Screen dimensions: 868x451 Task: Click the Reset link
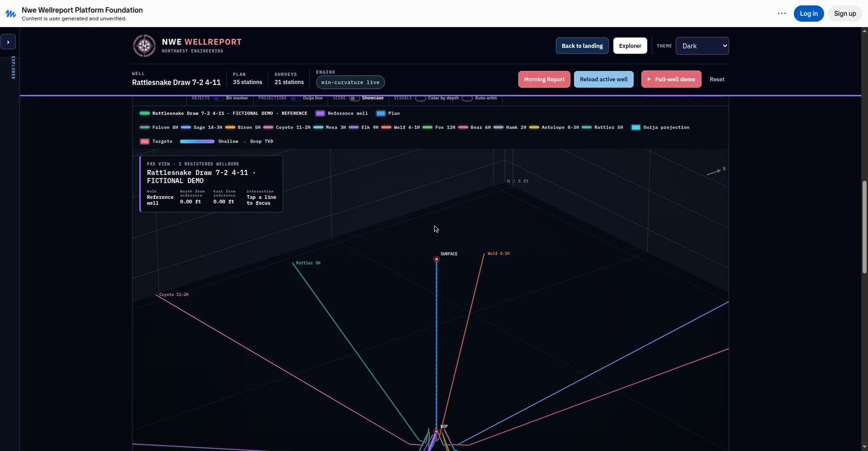coord(717,79)
